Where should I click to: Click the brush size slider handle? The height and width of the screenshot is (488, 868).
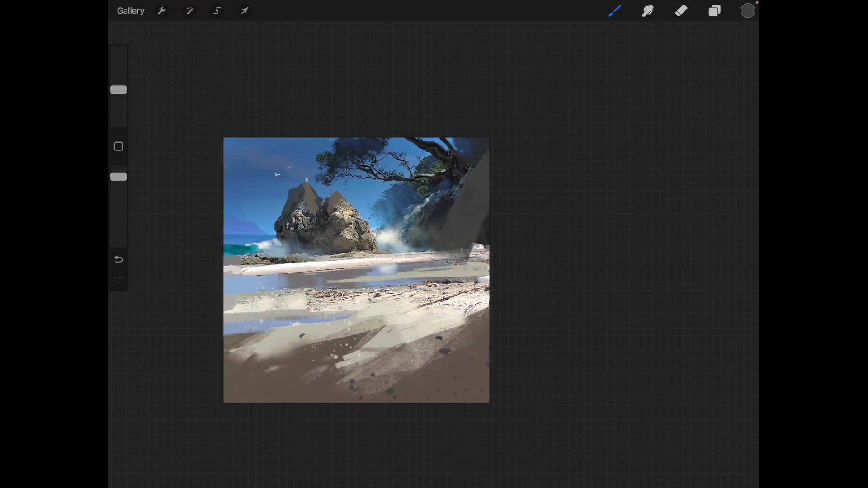119,90
